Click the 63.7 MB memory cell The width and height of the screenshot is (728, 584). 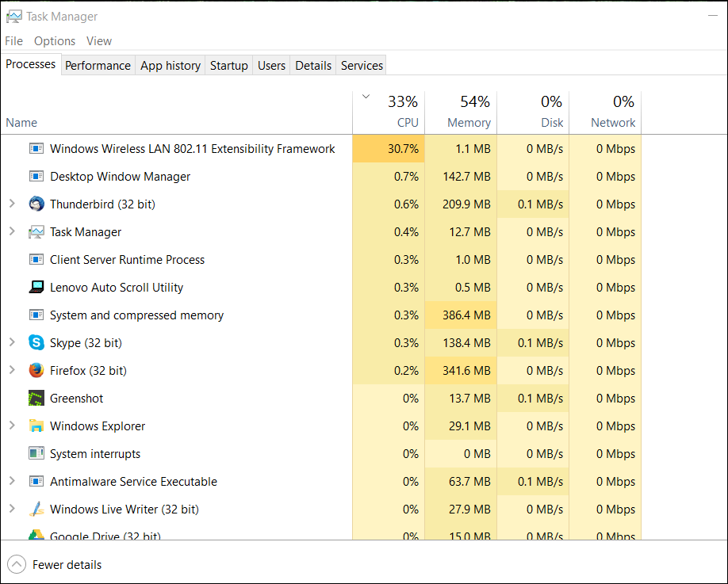(461, 481)
